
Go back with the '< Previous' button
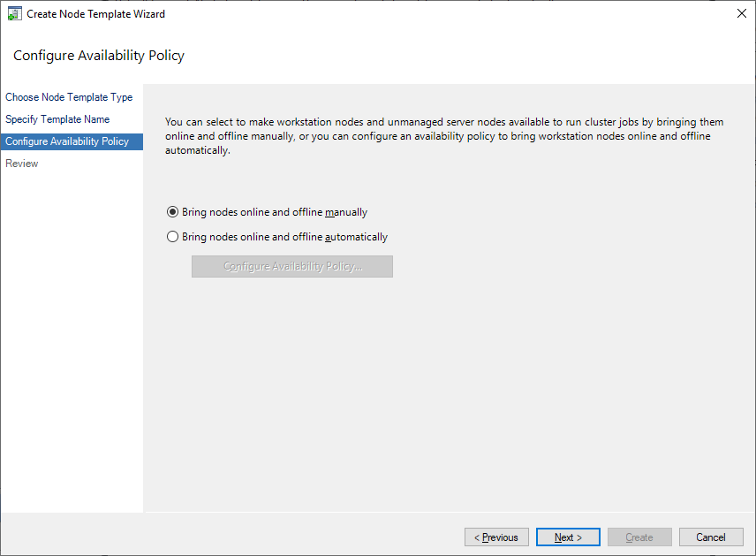[496, 537]
